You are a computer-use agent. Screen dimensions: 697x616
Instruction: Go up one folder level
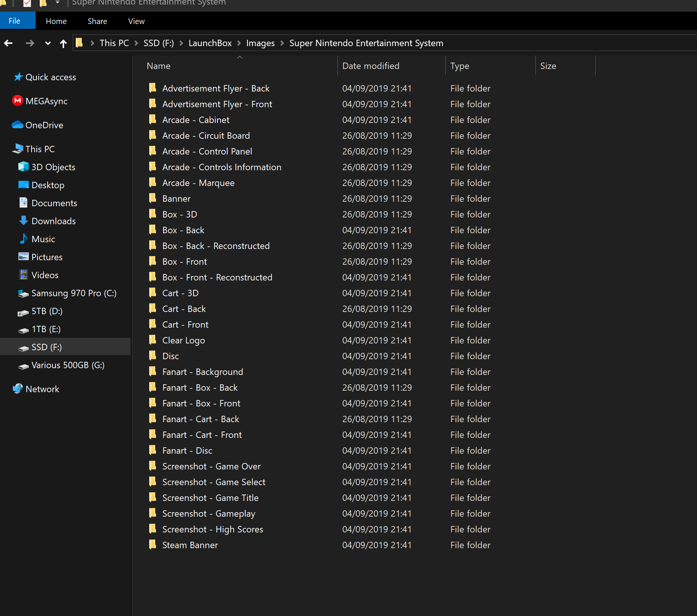(x=63, y=43)
